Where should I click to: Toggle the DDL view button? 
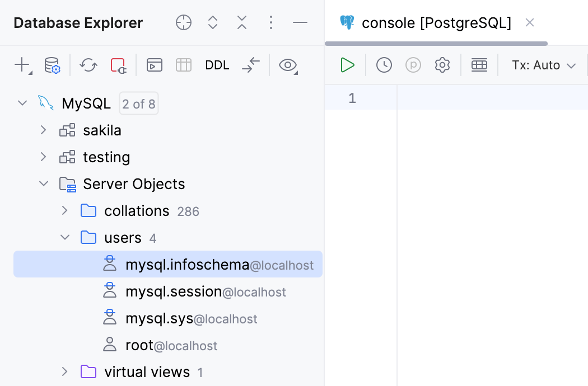coord(217,65)
